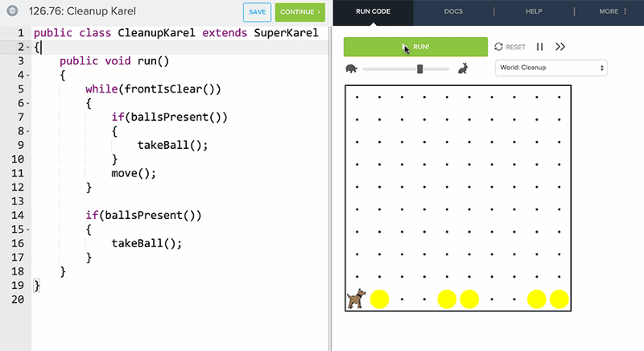
Task: Collapse the code block at line 6
Action: point(27,103)
